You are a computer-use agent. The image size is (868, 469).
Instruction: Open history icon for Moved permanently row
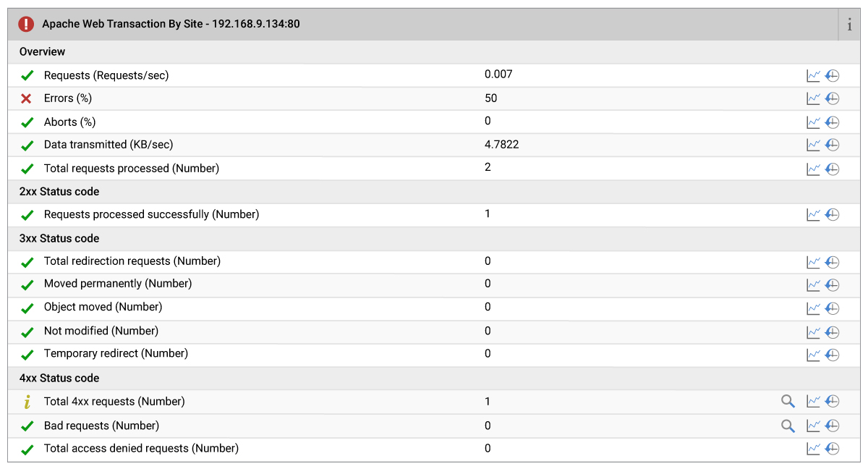click(x=832, y=284)
